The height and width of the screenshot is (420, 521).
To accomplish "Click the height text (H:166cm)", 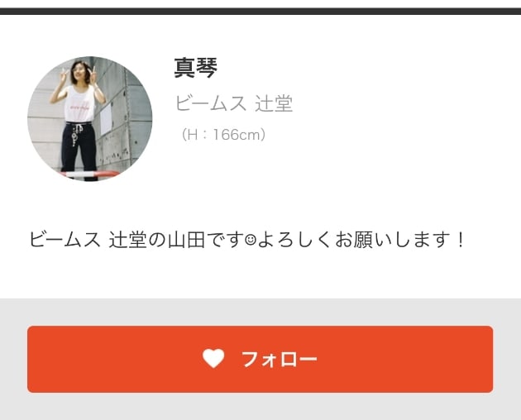I will [223, 135].
